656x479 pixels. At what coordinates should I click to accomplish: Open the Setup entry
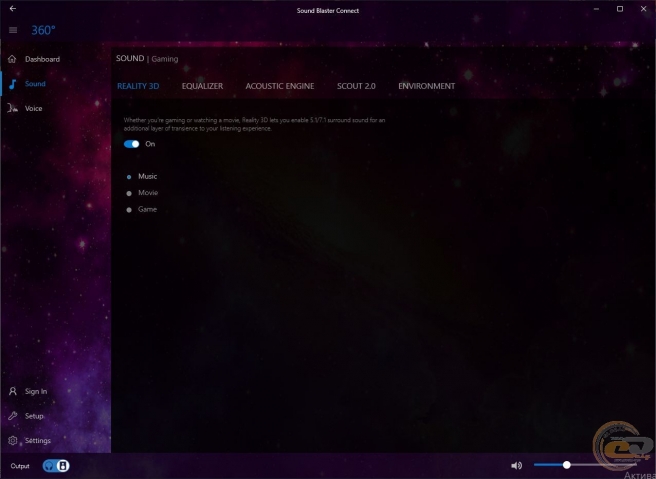tap(34, 416)
